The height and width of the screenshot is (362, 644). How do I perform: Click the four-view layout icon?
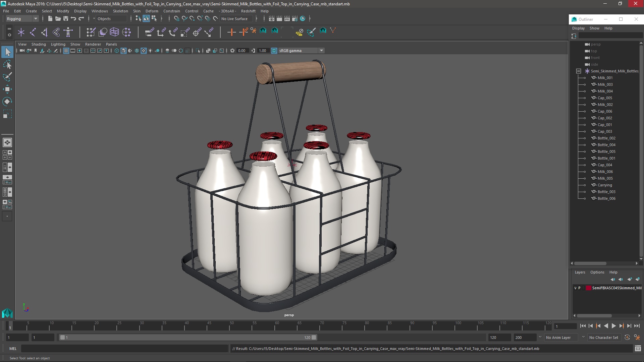tap(7, 155)
